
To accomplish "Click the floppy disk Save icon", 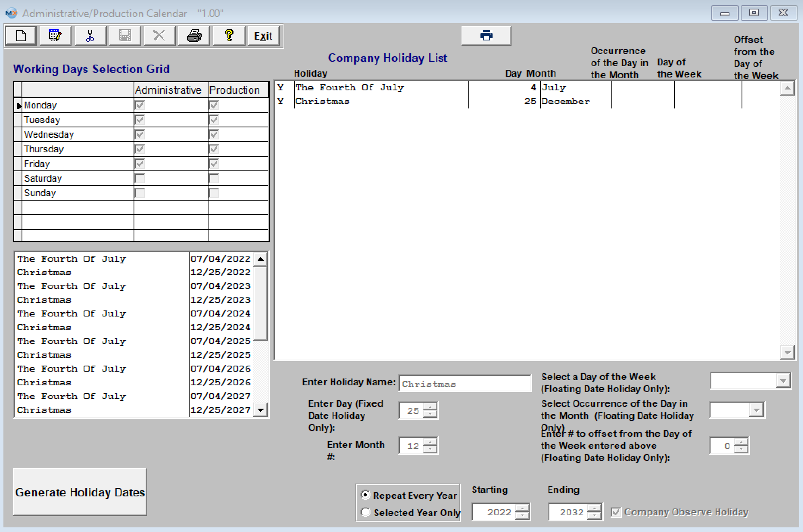I will tap(125, 36).
